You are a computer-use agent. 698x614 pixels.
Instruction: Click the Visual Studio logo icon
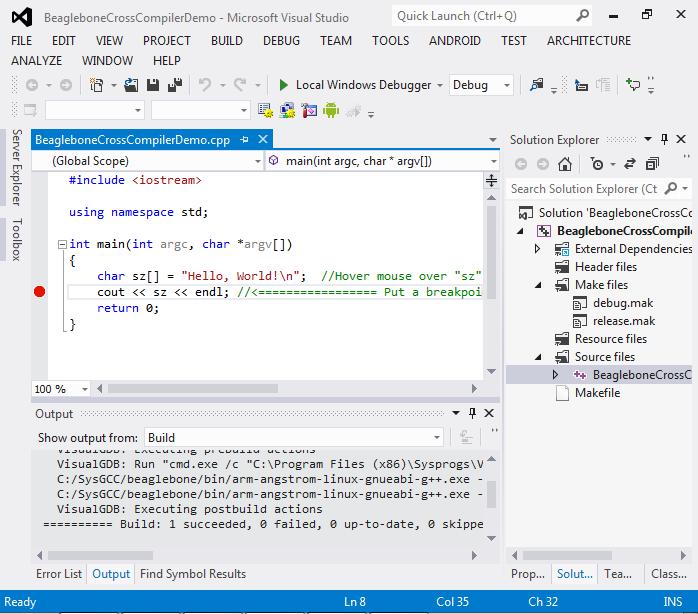(22, 17)
